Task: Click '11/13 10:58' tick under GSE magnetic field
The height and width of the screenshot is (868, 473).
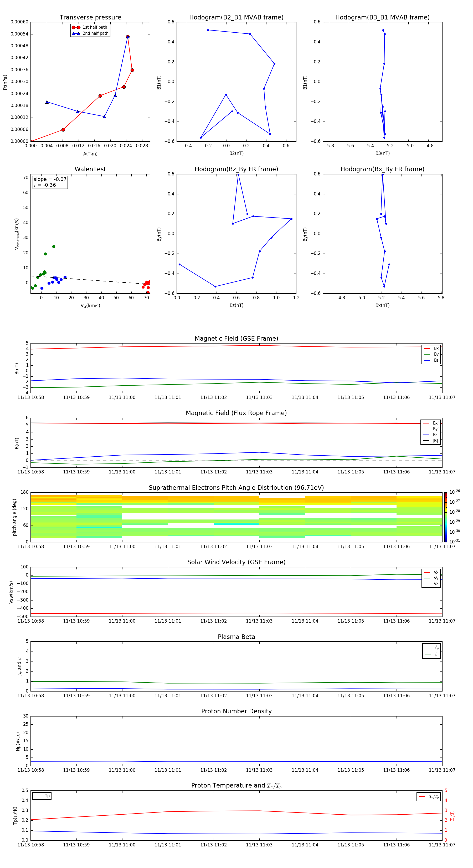Action: tap(31, 398)
